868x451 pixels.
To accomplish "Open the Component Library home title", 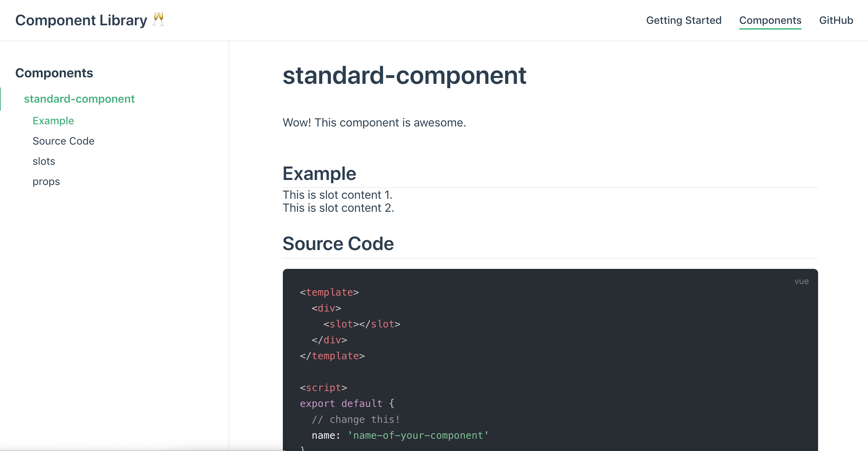I will point(81,20).
